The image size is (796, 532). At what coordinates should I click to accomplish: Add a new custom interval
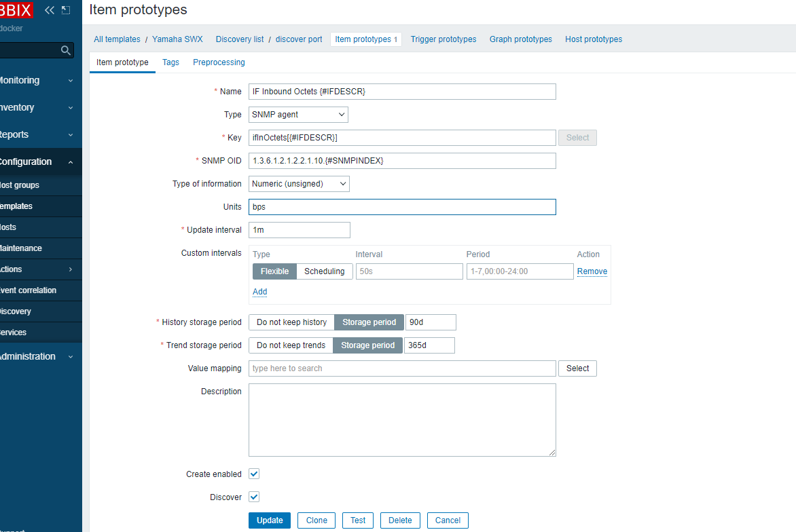[259, 292]
